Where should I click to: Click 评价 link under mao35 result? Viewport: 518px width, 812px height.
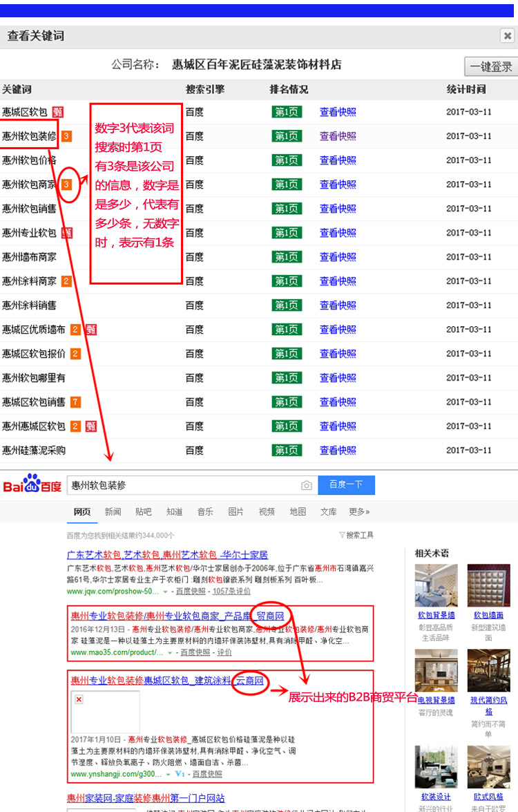(x=224, y=652)
